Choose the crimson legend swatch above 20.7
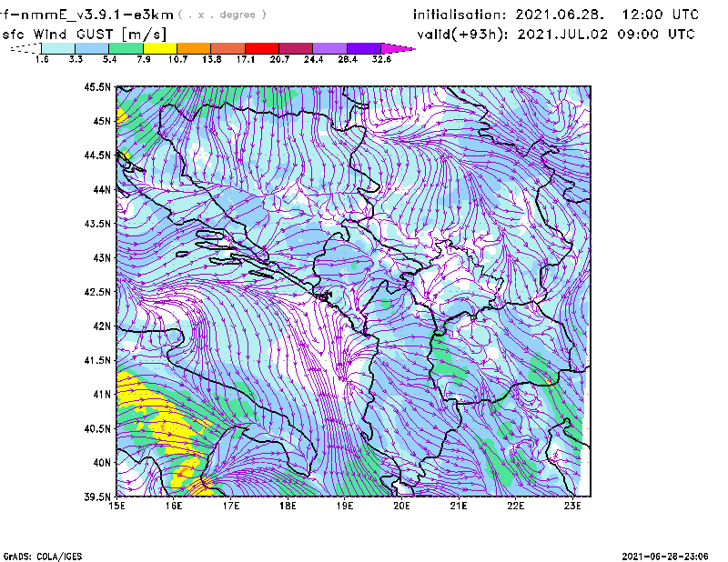Image resolution: width=728 pixels, height=562 pixels. click(x=296, y=48)
